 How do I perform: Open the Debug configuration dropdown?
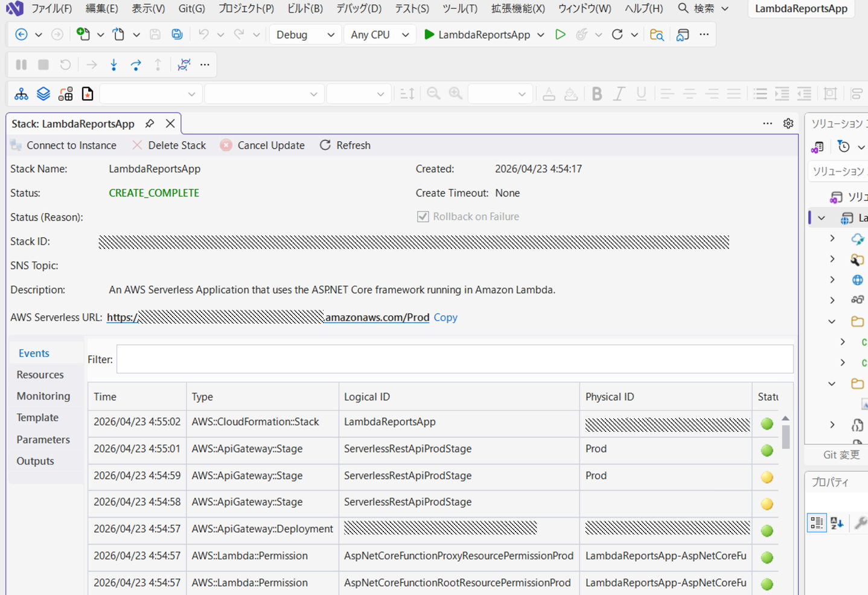pos(304,34)
